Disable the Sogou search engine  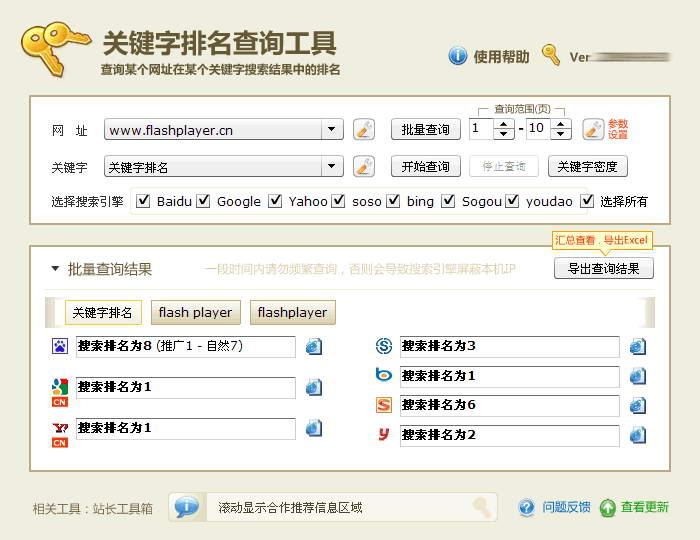[x=448, y=201]
